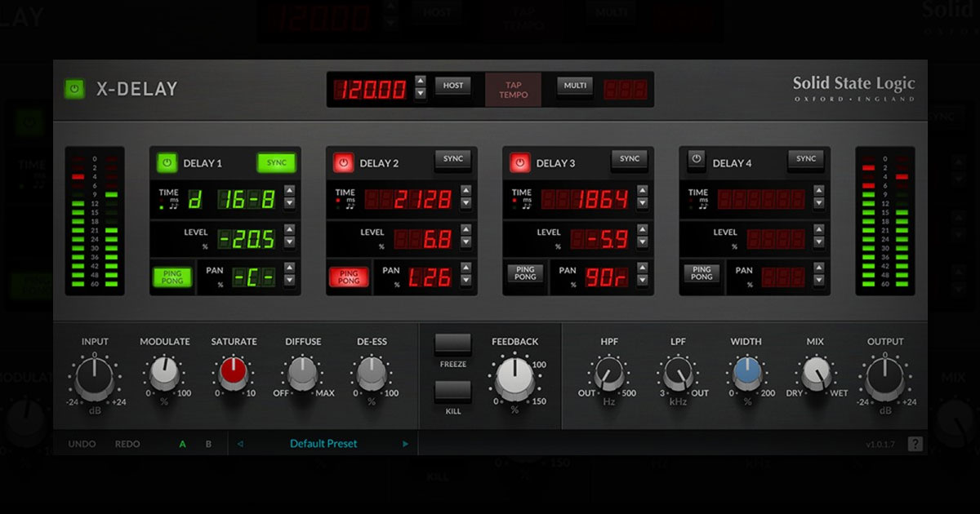Click the red Saturate knob
The height and width of the screenshot is (514, 980).
coord(234,373)
